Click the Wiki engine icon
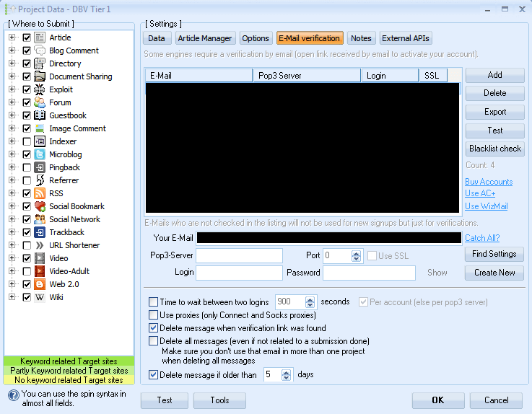Image resolution: width=532 pixels, height=414 pixels. pyautogui.click(x=40, y=297)
